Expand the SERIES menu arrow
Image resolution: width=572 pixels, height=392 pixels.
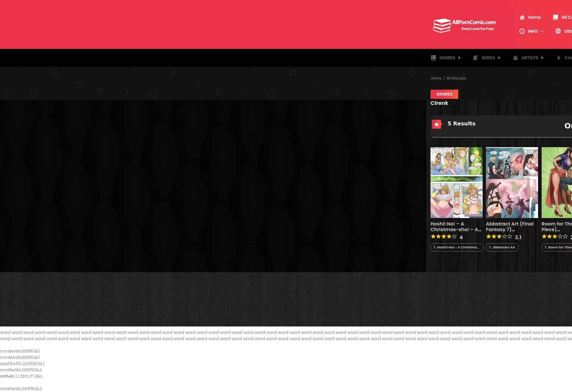(x=499, y=58)
